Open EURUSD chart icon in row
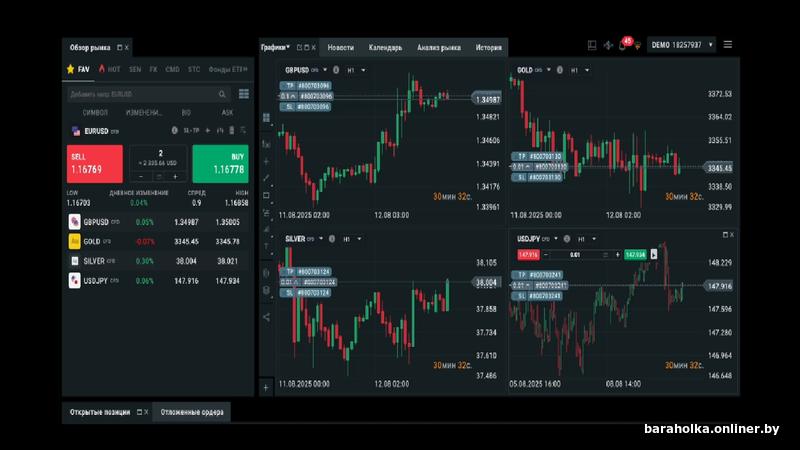The width and height of the screenshot is (800, 450). [220, 131]
